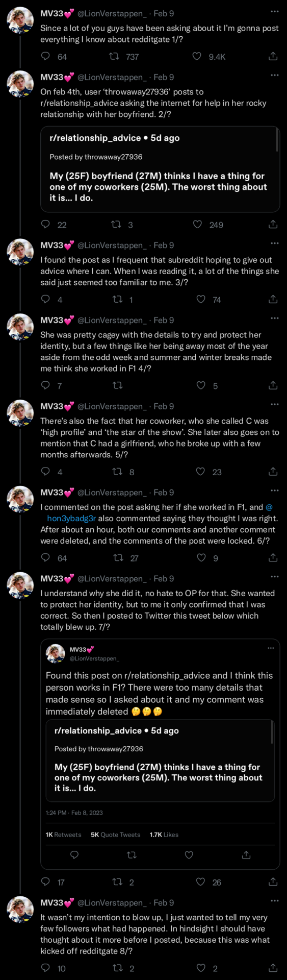Reply to the 'I found the post' tweet

pyautogui.click(x=45, y=299)
